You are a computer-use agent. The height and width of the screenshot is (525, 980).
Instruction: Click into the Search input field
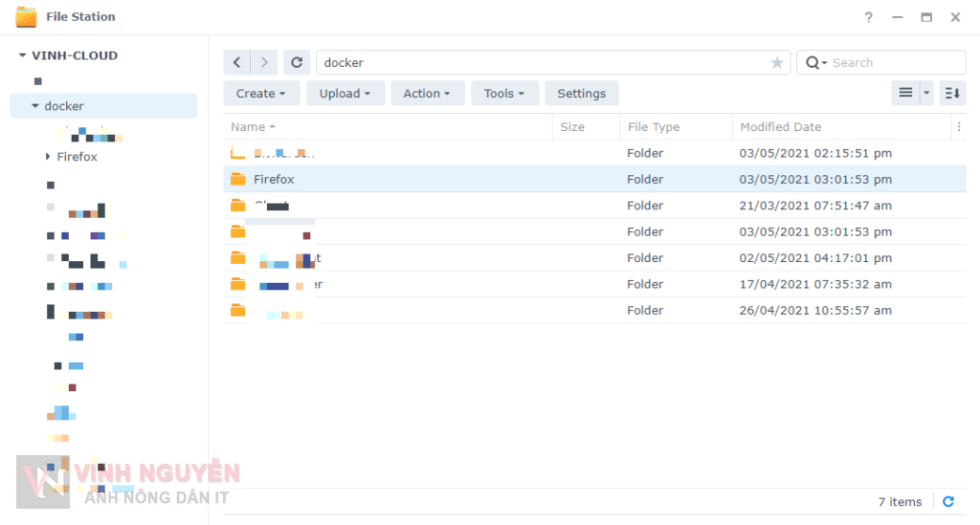(x=895, y=63)
